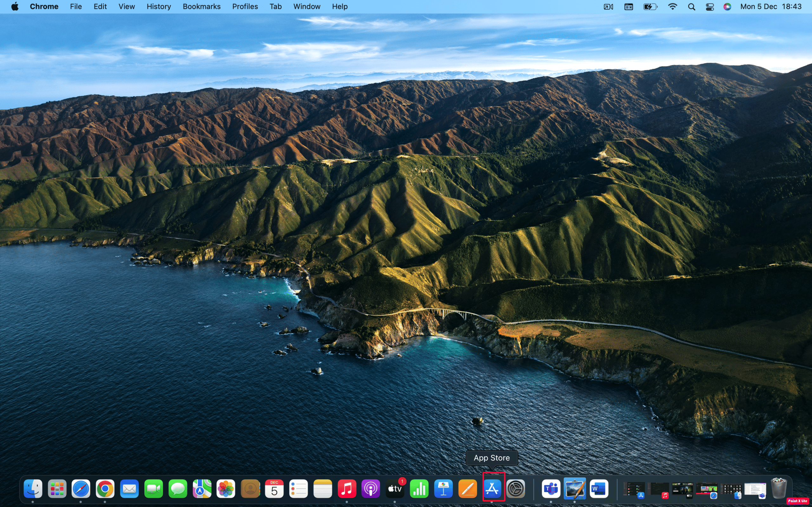Click the Spotlight search icon
This screenshot has width=812, height=507.
click(x=691, y=6)
